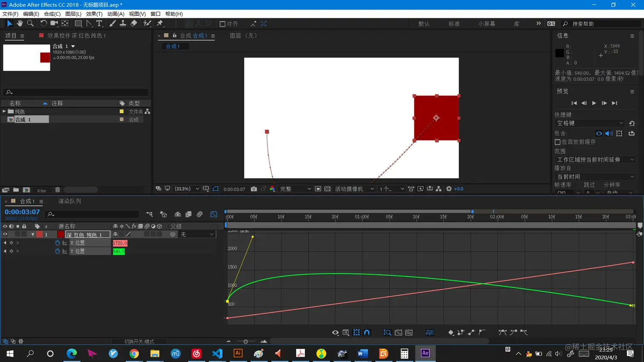Click the trash delete icon in Project panel

(57, 190)
